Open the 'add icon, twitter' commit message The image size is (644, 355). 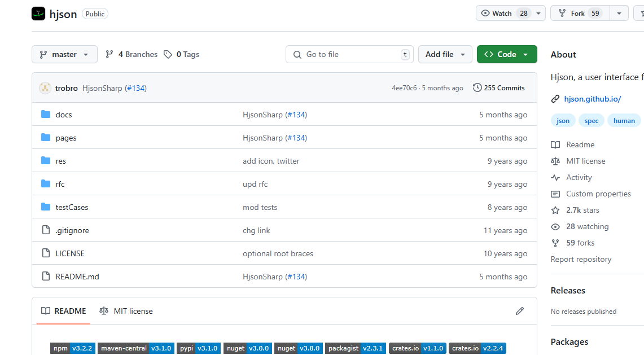(271, 161)
